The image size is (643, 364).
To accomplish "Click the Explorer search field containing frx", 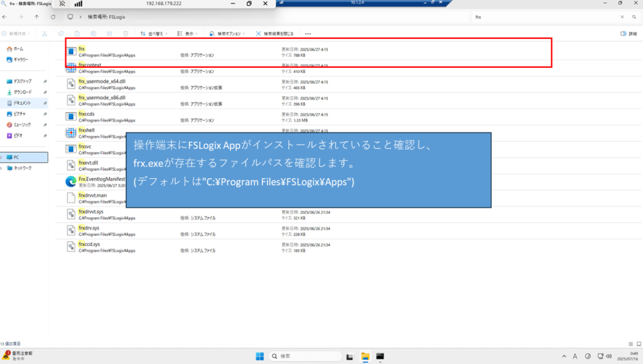I will [546, 17].
